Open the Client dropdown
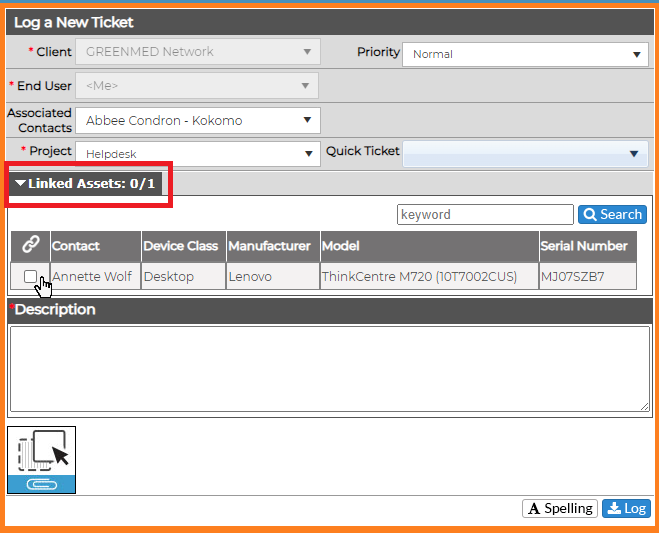Viewport: 659px width, 533px height. pyautogui.click(x=198, y=52)
